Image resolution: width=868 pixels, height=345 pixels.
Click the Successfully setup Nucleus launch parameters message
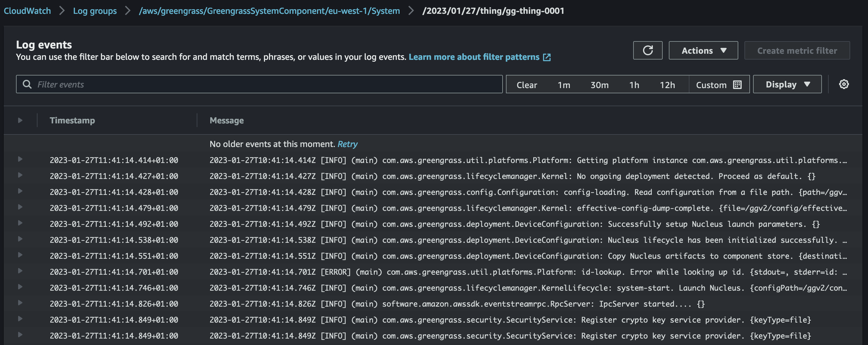point(515,224)
